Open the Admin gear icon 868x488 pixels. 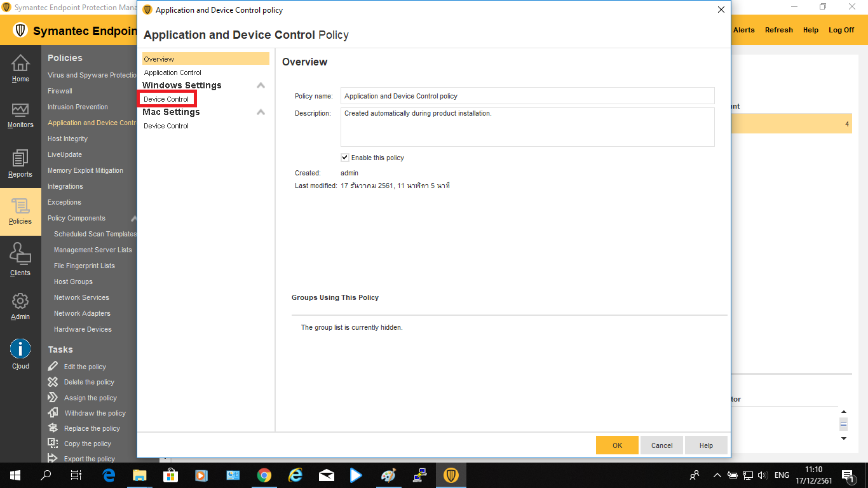(20, 301)
